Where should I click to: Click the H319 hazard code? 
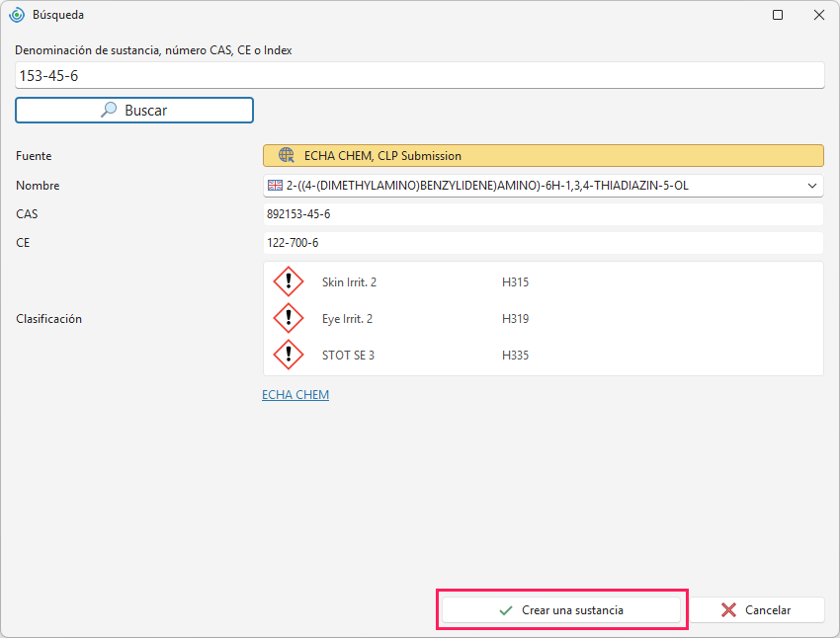coord(515,318)
